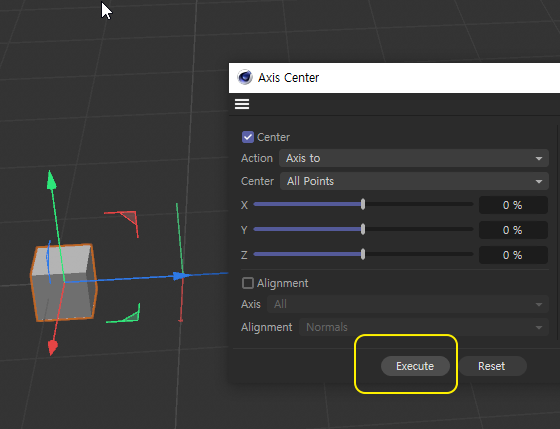The image size is (560, 429).
Task: Open the Action dropdown set to Axis to
Action: (x=414, y=158)
